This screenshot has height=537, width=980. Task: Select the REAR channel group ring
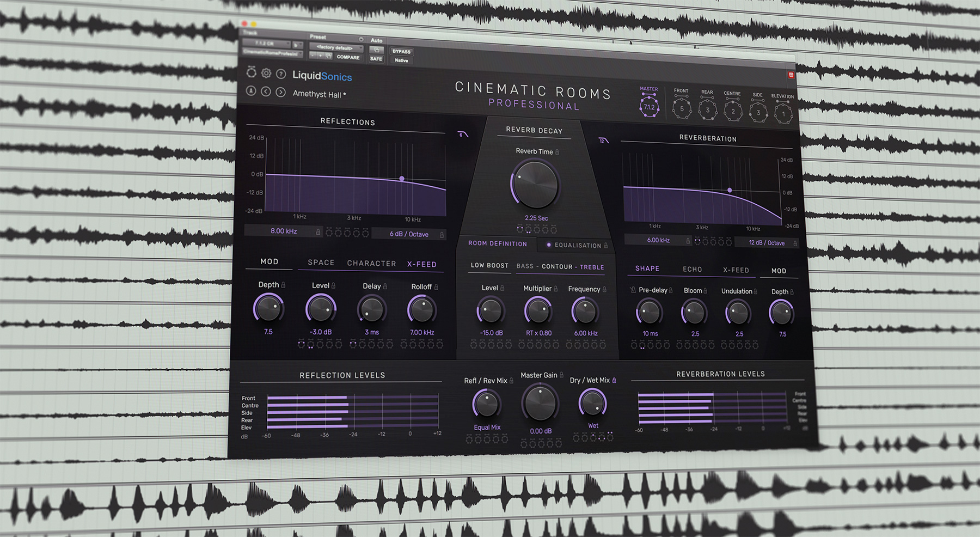point(707,109)
